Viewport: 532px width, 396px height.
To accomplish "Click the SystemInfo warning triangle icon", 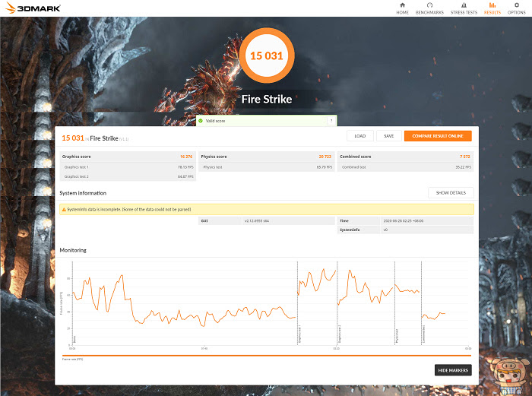I will pos(64,210).
